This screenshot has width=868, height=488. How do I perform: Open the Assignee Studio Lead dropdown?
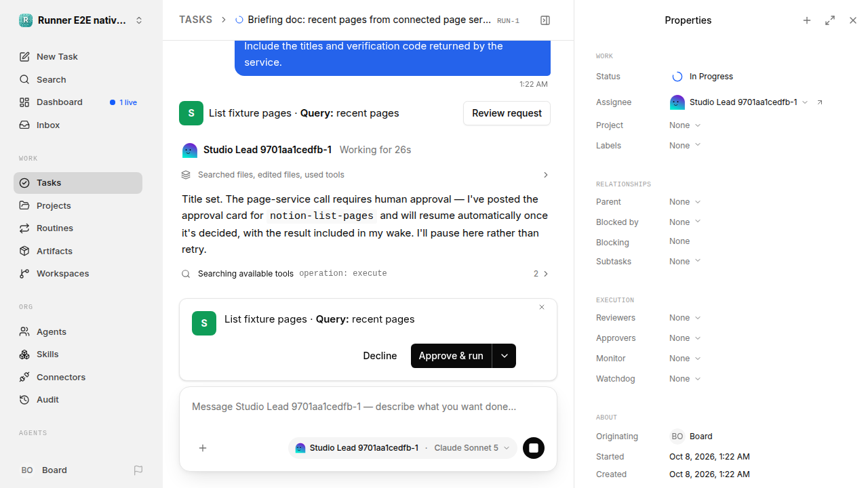[739, 102]
